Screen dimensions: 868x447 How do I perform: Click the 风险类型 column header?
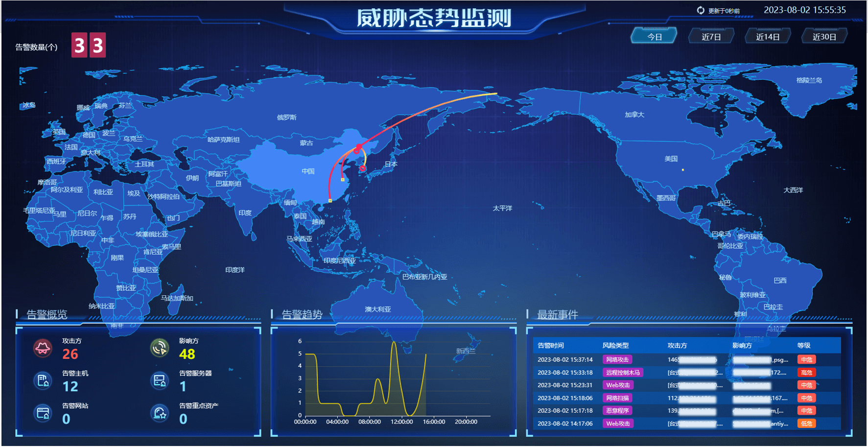[615, 345]
